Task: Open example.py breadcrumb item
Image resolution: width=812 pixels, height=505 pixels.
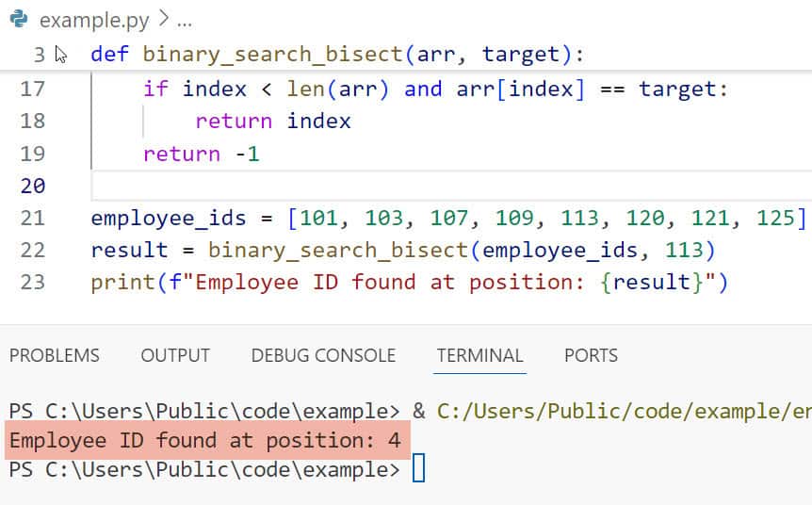Action: pos(94,21)
